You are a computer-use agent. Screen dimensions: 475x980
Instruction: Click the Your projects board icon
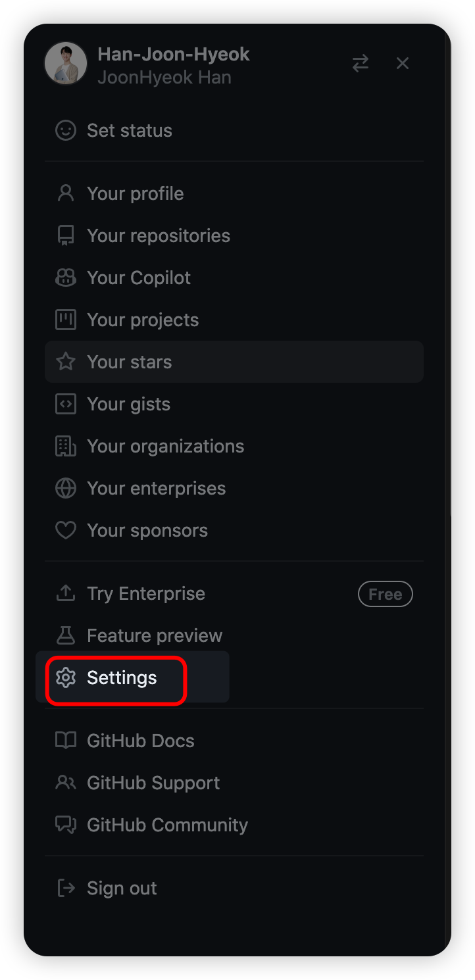[x=66, y=320]
